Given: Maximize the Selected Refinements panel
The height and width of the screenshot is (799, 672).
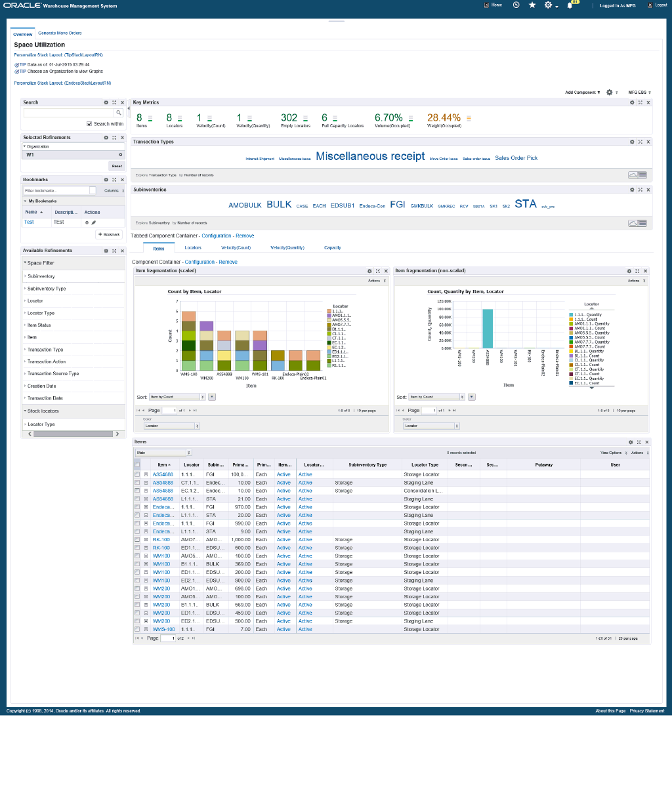Looking at the screenshot, I should [x=114, y=138].
